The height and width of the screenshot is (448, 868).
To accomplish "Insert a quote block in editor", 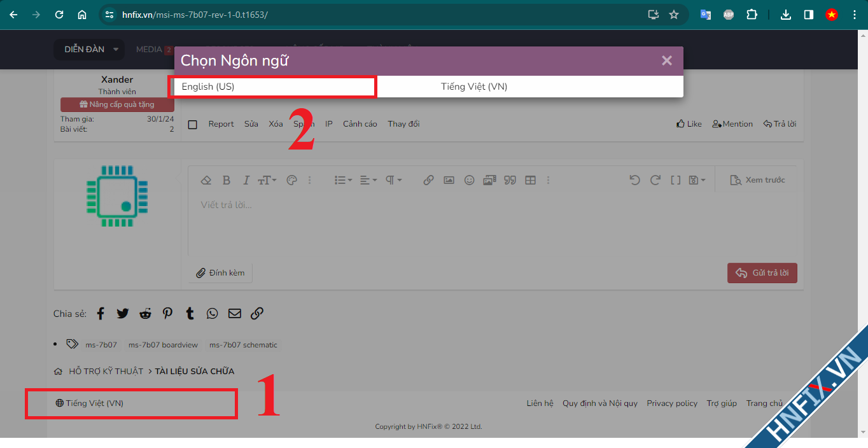I will pyautogui.click(x=510, y=180).
